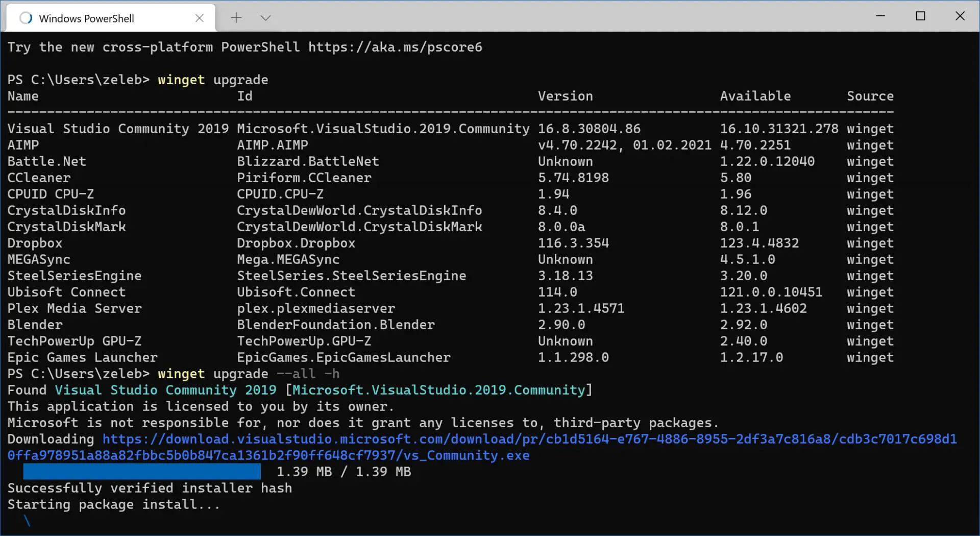Viewport: 980px width, 536px height.
Task: Click the Piriform.CCleaner package Id
Action: tap(304, 178)
